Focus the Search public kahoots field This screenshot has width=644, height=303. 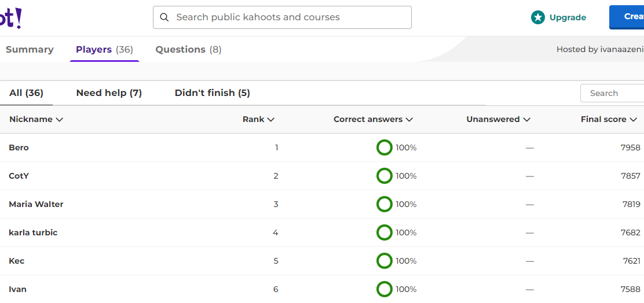pos(282,17)
